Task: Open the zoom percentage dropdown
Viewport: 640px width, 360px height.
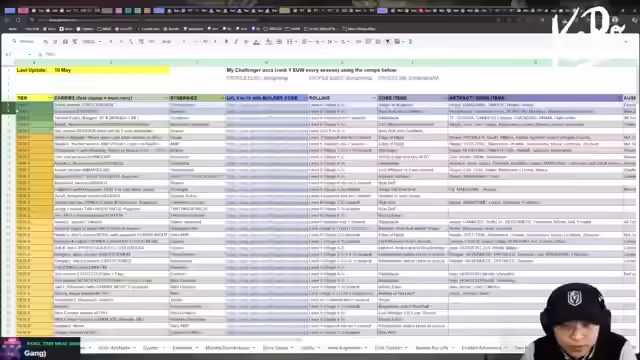Action: (x=91, y=42)
